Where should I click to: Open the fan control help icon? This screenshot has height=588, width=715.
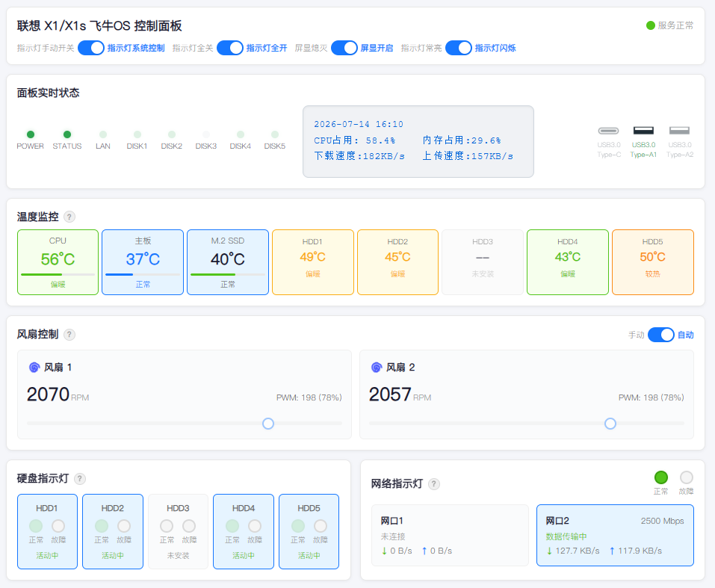click(x=69, y=335)
